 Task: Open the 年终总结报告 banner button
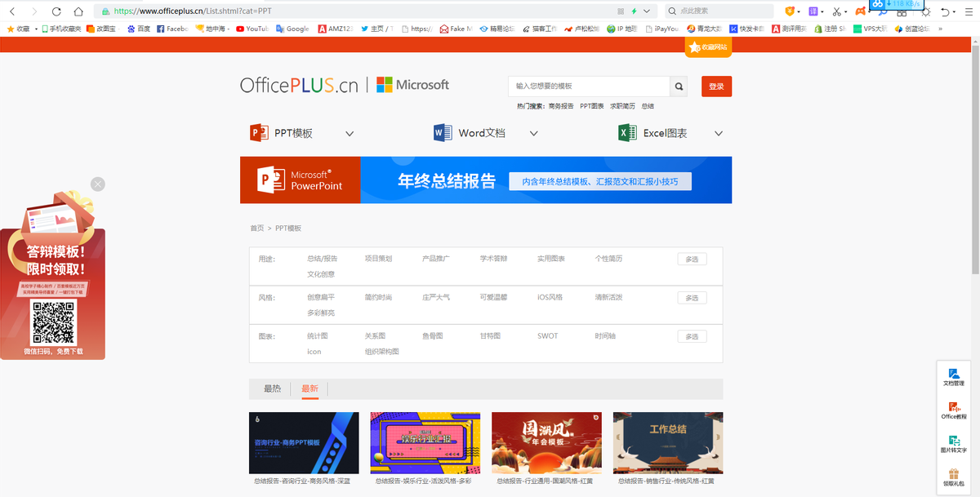pos(600,181)
